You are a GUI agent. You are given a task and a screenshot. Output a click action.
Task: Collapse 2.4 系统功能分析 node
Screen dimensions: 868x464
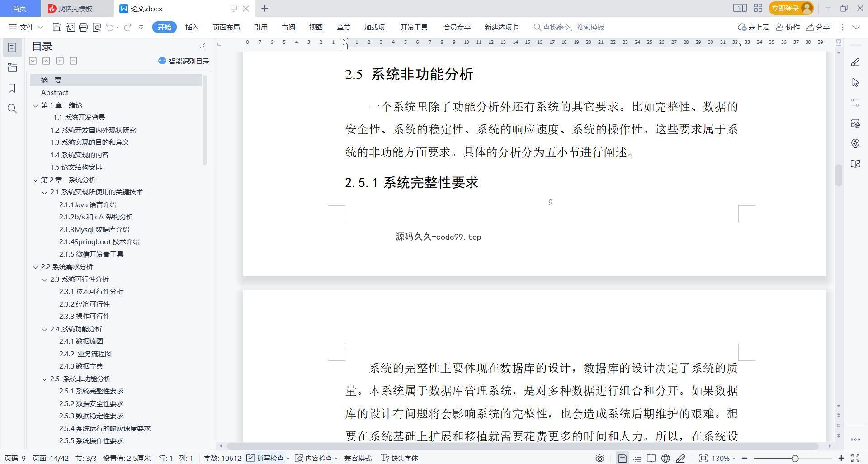point(44,329)
